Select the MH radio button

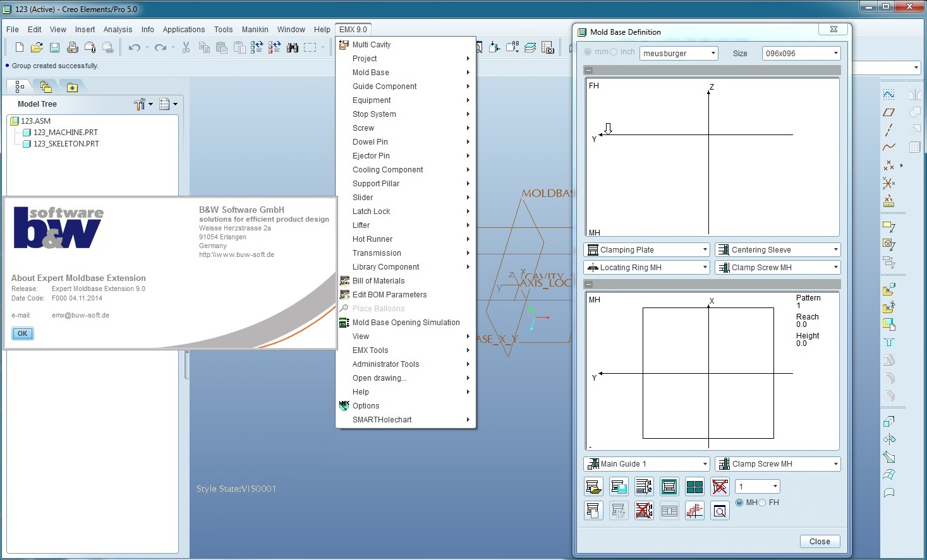(x=739, y=503)
